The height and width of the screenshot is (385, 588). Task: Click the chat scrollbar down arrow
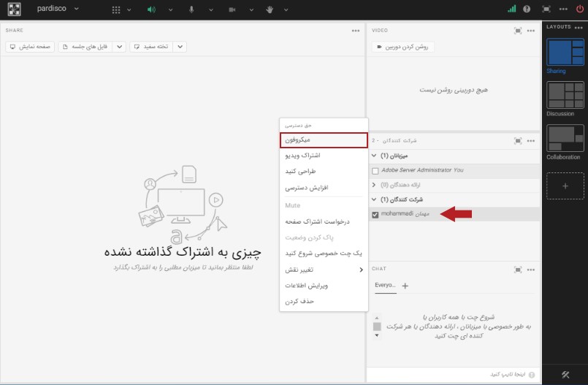377,335
